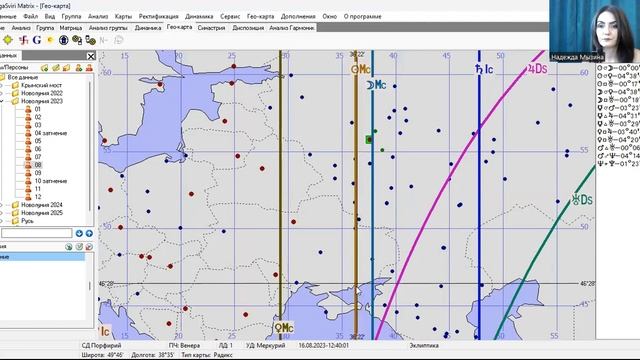Viewport: 640px width, 360px height.
Task: Click the blue up arrow next to search field
Action: click(x=89, y=233)
